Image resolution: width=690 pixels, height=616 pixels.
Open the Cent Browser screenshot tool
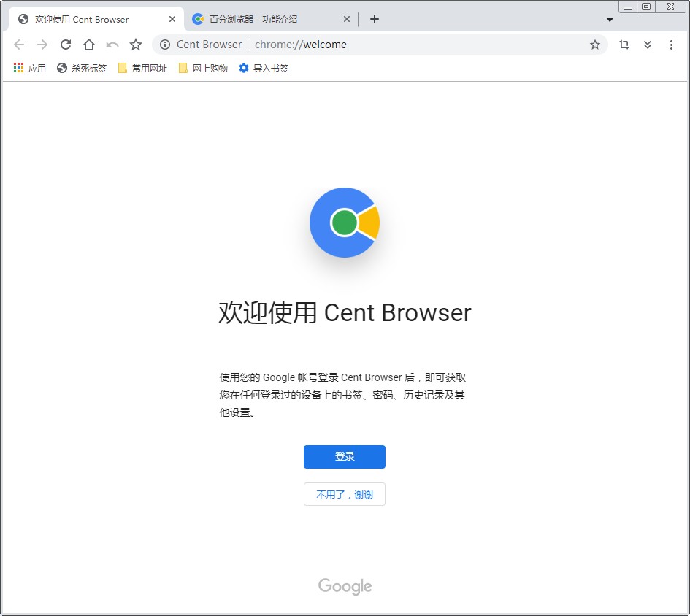[624, 45]
